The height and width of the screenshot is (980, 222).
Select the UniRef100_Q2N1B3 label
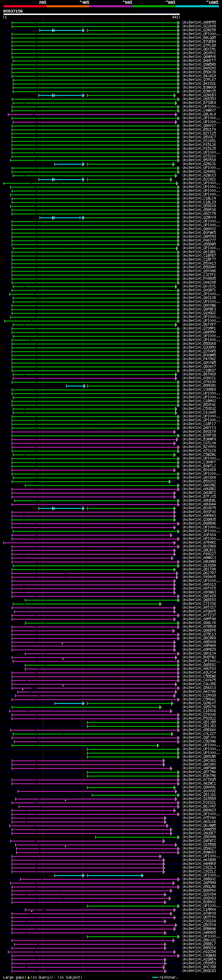(199, 95)
